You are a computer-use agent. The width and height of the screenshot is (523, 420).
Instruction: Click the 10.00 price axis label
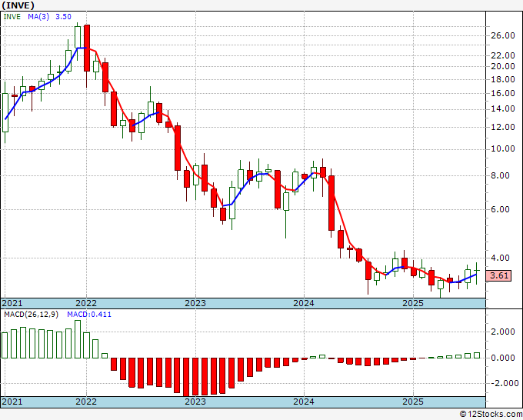(x=503, y=148)
